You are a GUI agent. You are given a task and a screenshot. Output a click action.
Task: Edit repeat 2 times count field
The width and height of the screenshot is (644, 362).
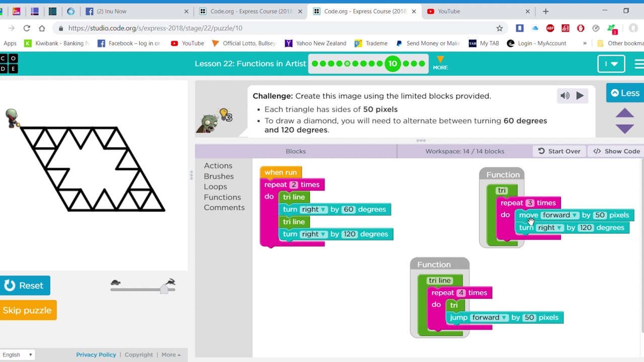[293, 185]
